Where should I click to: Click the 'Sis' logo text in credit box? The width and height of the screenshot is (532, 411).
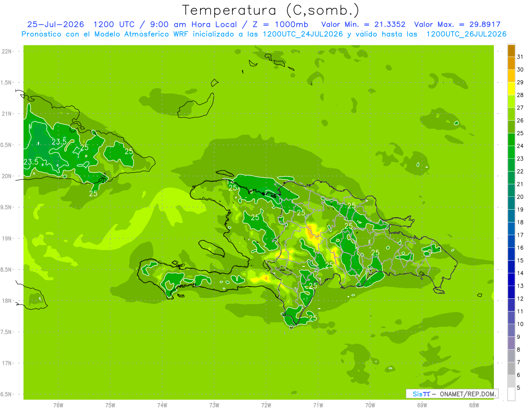(x=417, y=394)
